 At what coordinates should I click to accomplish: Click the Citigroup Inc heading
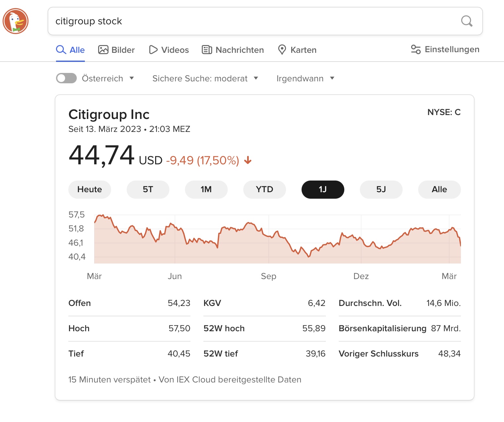109,114
